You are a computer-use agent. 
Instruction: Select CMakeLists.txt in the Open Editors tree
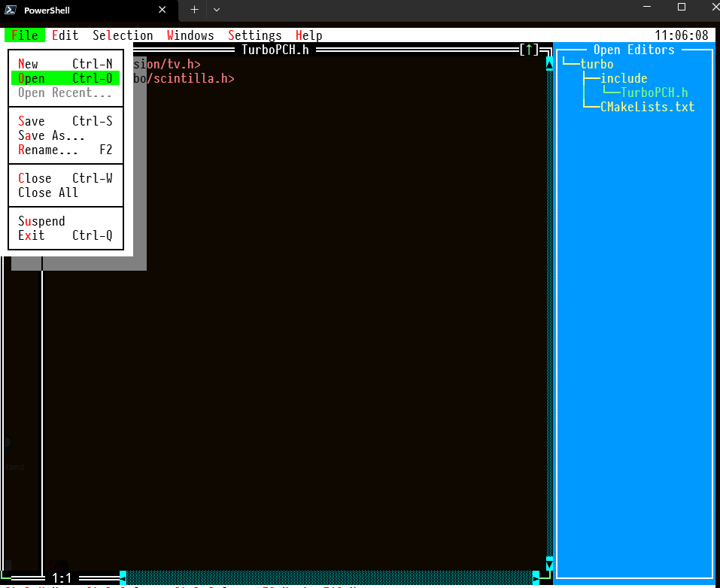tap(647, 107)
